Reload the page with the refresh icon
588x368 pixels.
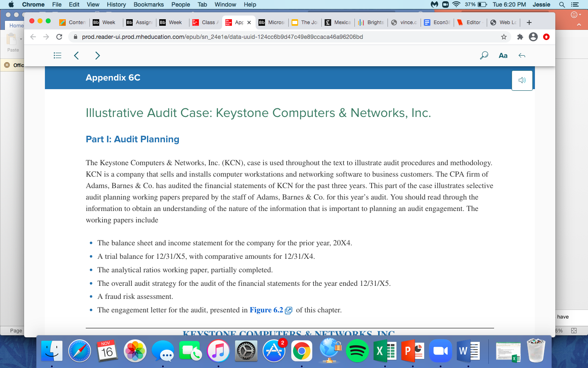pos(60,37)
